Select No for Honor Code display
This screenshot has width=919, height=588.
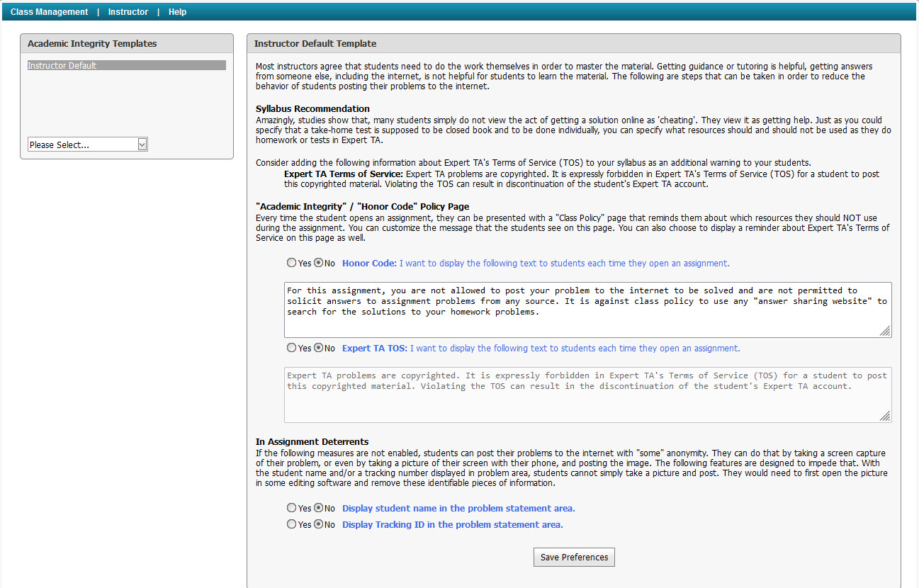pos(318,263)
